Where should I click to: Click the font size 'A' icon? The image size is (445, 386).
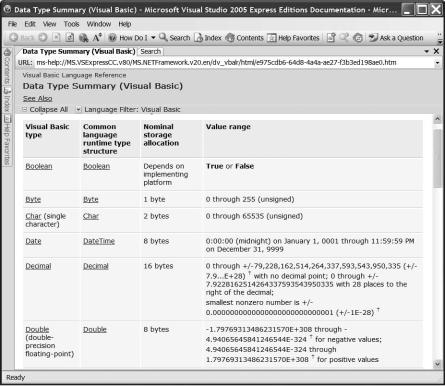click(97, 38)
